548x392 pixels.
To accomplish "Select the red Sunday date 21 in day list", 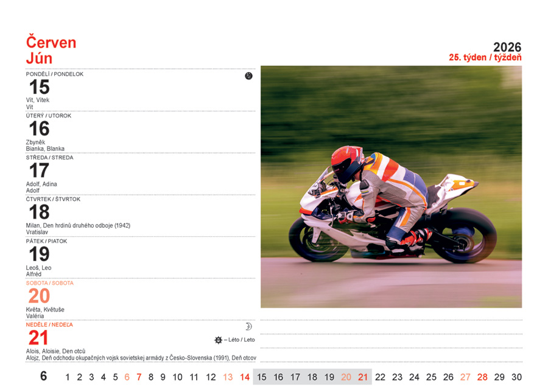I will tap(40, 337).
